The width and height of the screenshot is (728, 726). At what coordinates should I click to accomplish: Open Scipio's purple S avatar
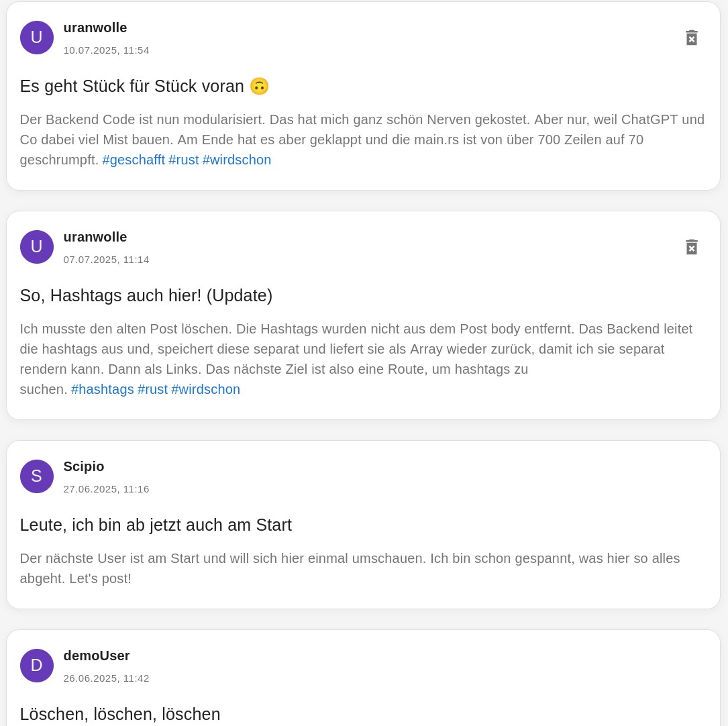coord(37,476)
